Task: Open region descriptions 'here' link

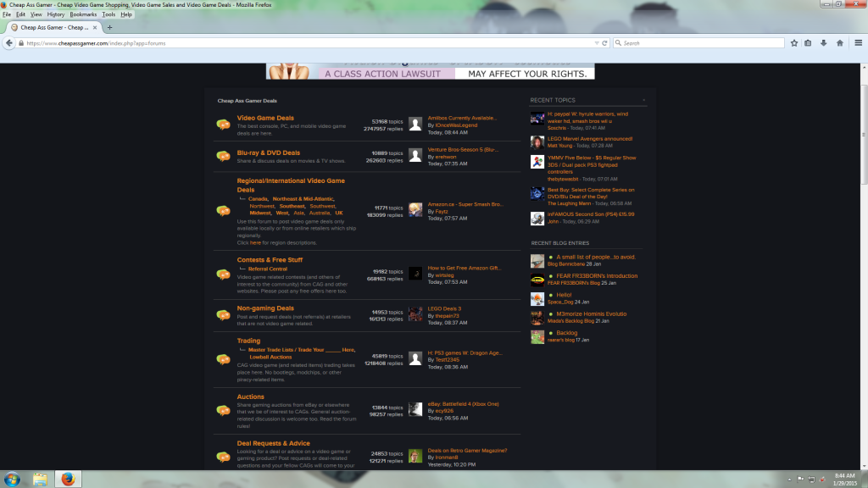Action: coord(255,242)
